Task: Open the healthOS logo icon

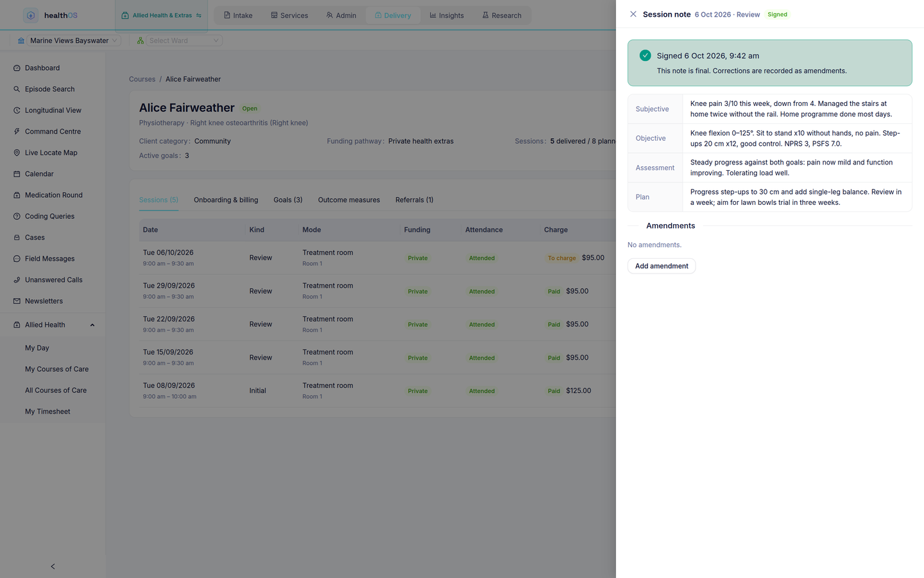Action: tap(31, 15)
